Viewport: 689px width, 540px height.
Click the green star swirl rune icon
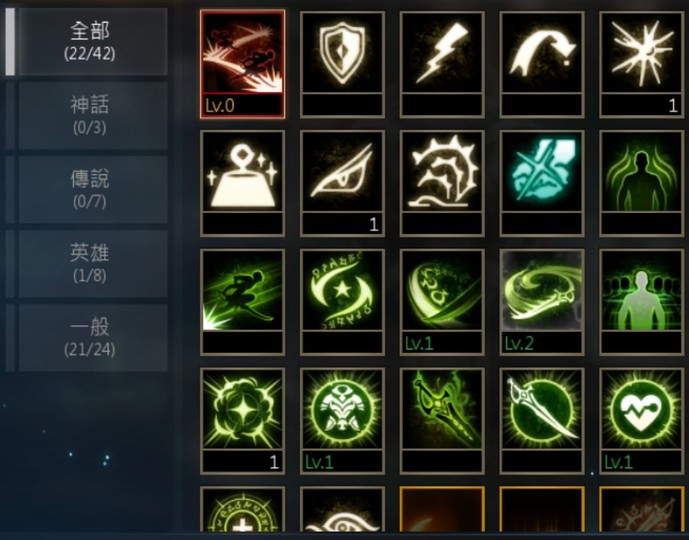point(342,302)
